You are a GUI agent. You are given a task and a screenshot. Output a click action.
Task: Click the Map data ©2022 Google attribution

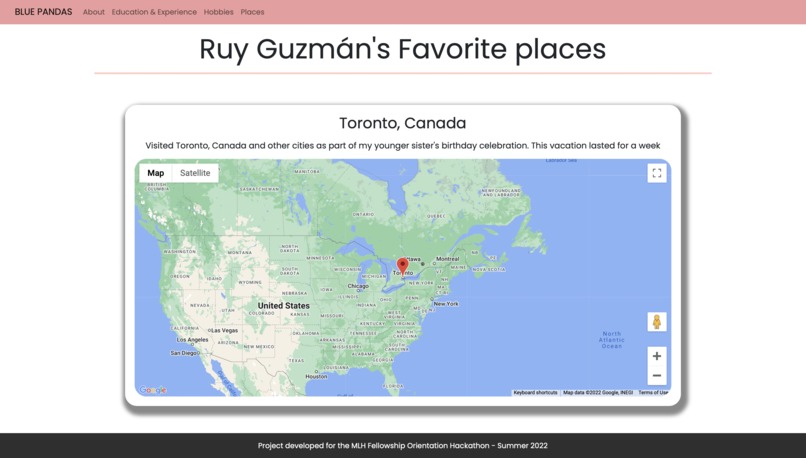pos(598,393)
